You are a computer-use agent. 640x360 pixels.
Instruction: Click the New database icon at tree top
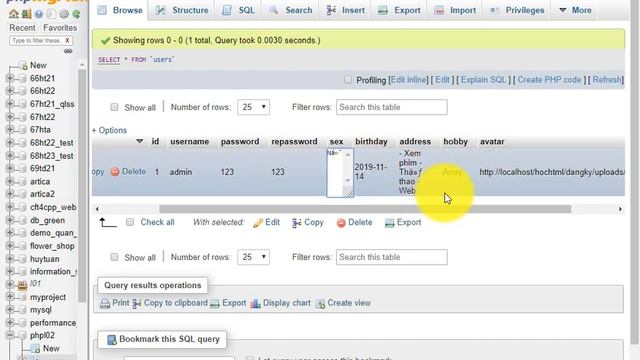pos(23,65)
